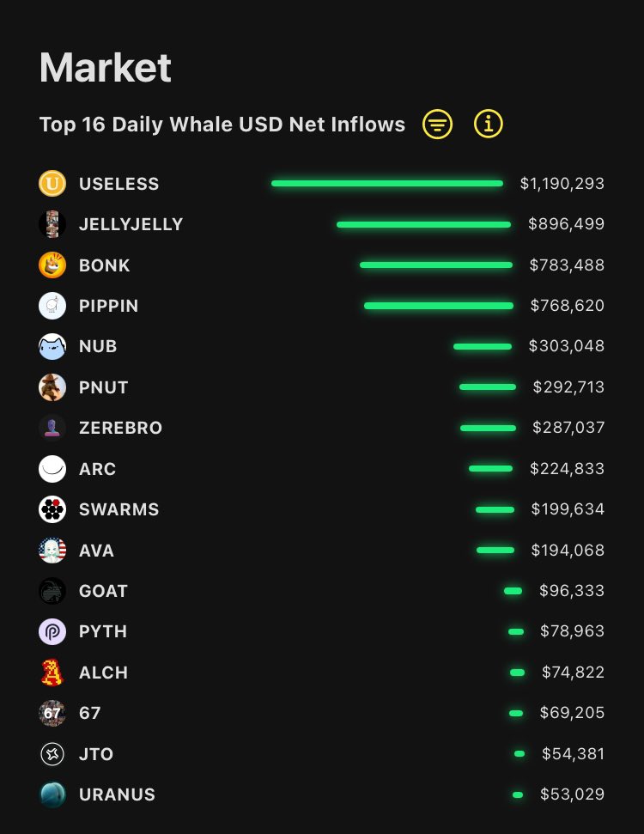Click the USELESS green inflow bar

point(386,183)
